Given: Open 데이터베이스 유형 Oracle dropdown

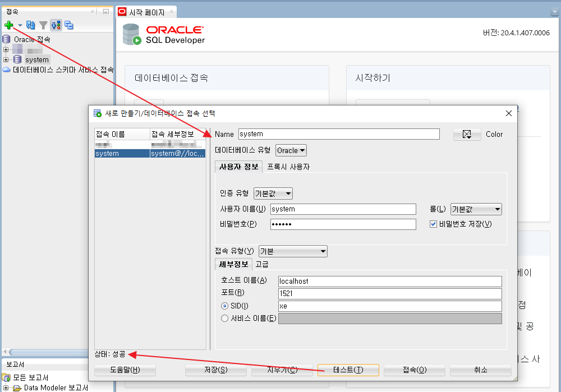Looking at the screenshot, I should click(x=291, y=151).
